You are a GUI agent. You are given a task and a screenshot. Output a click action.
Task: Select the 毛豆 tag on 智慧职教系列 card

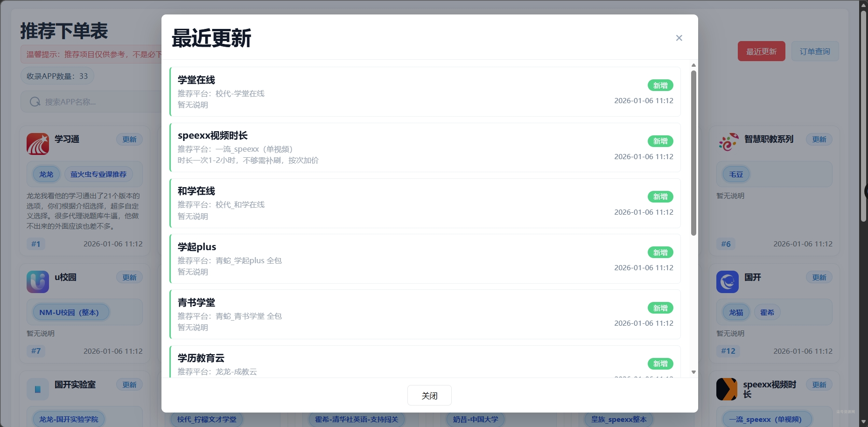tap(735, 174)
